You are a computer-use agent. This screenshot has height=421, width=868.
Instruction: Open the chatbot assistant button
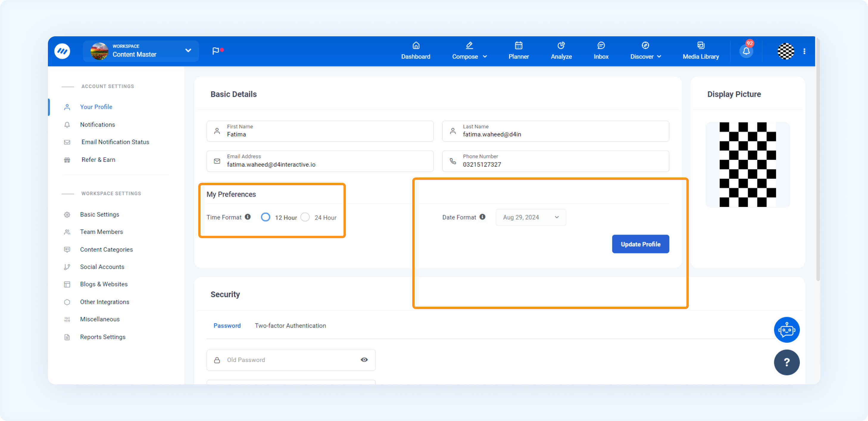[786, 330]
